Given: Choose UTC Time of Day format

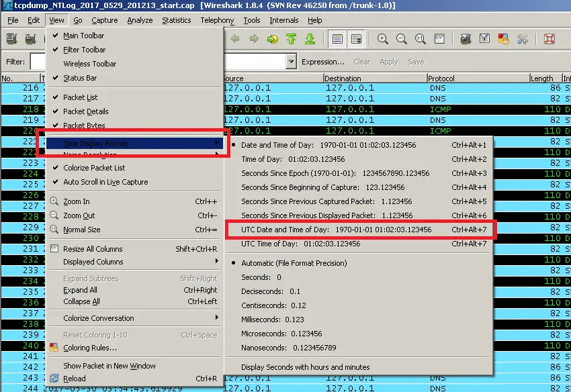Looking at the screenshot, I should (x=359, y=244).
